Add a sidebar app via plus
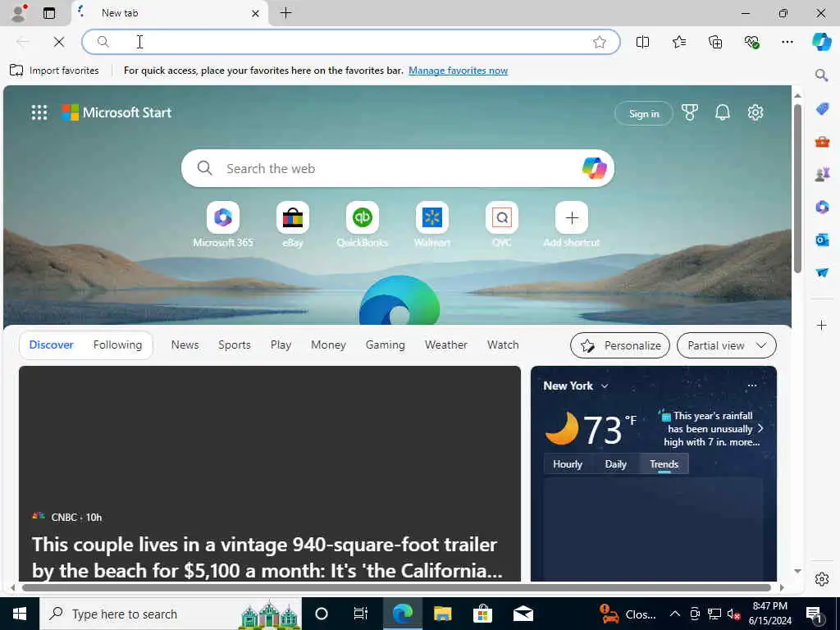The height and width of the screenshot is (630, 840). (x=822, y=325)
